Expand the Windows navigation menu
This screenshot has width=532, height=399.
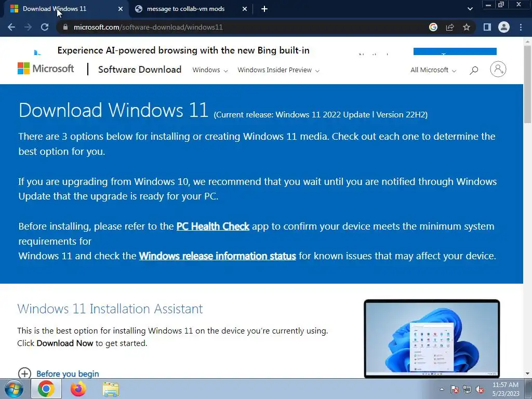210,70
